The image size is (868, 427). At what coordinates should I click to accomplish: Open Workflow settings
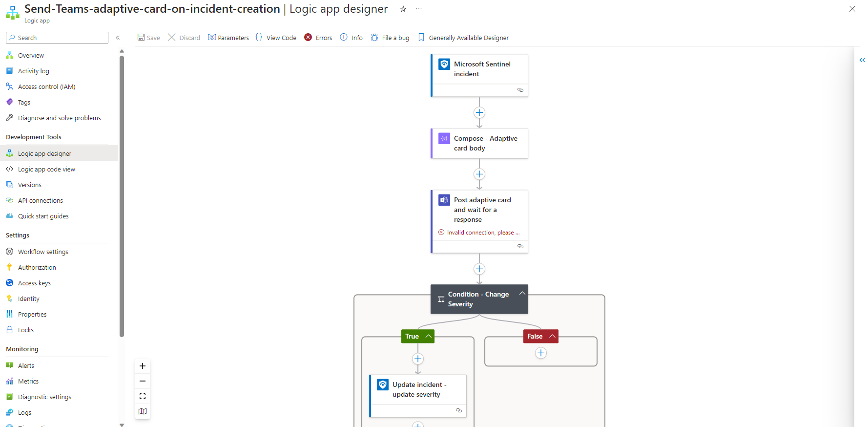pos(43,252)
